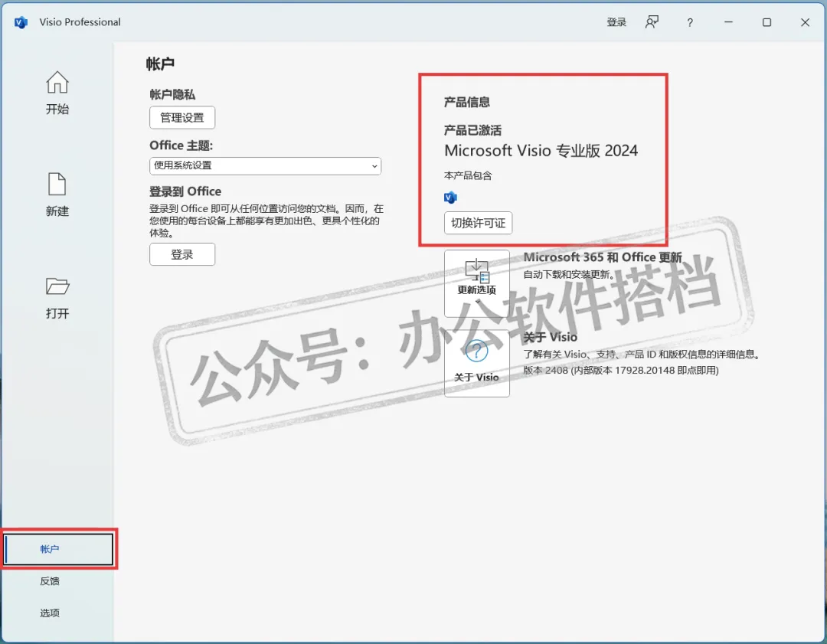Screen dimensions: 827x644
Task: Open help with the question mark icon
Action: 690,22
